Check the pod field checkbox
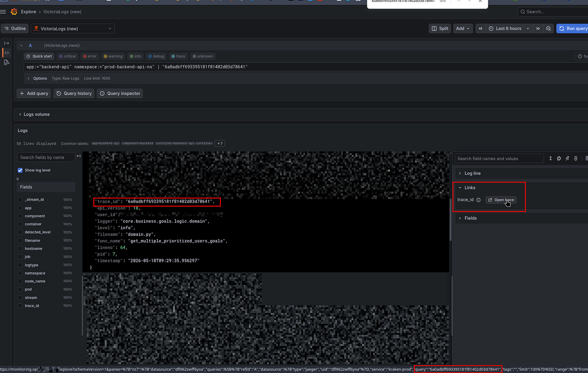 point(20,289)
